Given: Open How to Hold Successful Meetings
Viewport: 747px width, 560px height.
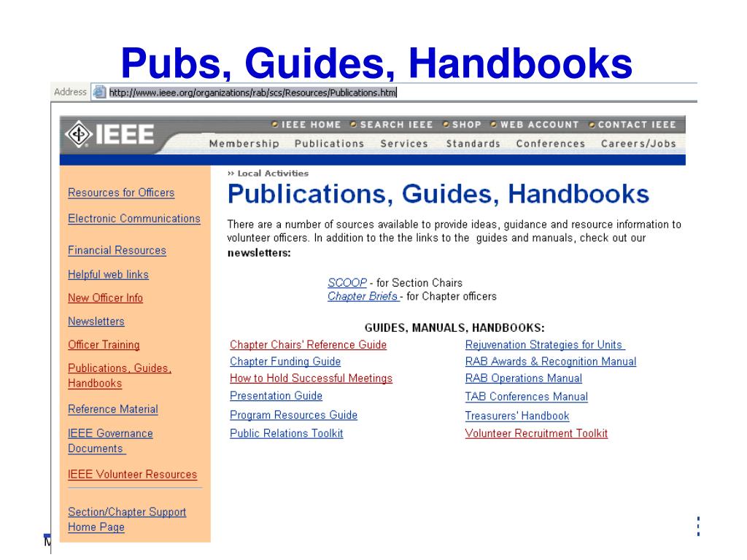Looking at the screenshot, I should pyautogui.click(x=311, y=378).
